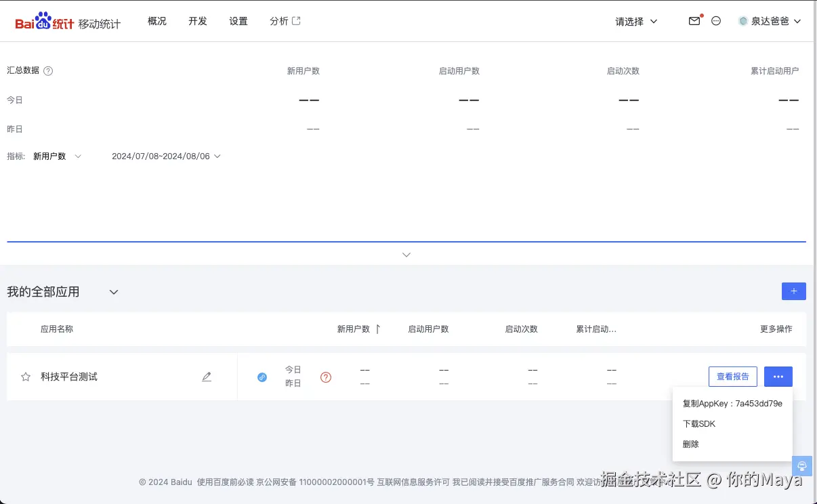Go to the 设置 tab
This screenshot has height=504, width=817.
click(238, 21)
